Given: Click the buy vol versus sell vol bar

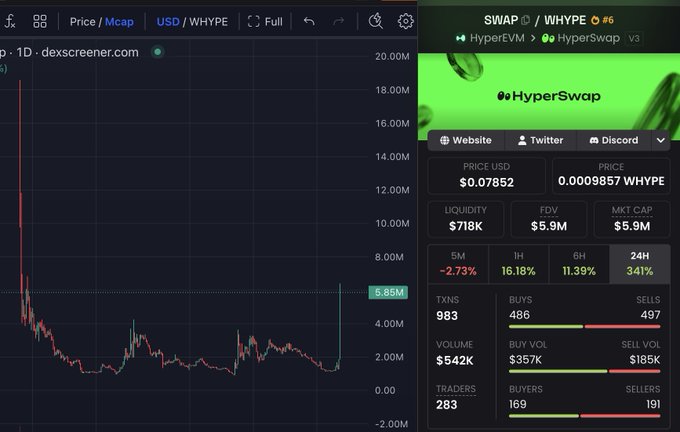Looking at the screenshot, I should point(585,371).
